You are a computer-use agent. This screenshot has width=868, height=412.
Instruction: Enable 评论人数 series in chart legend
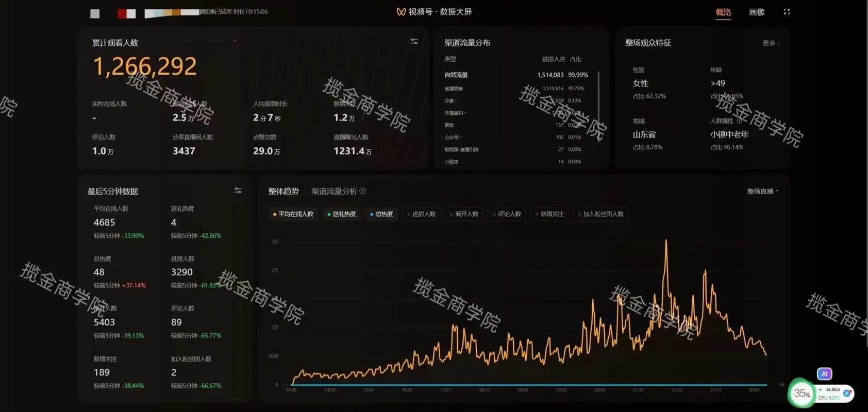[507, 214]
